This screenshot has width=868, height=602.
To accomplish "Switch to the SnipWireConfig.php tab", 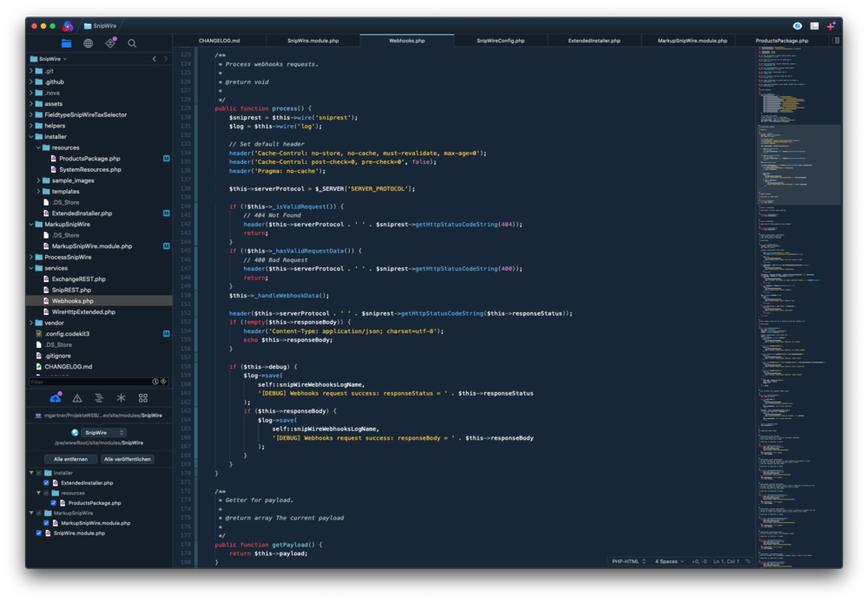I will tap(500, 41).
